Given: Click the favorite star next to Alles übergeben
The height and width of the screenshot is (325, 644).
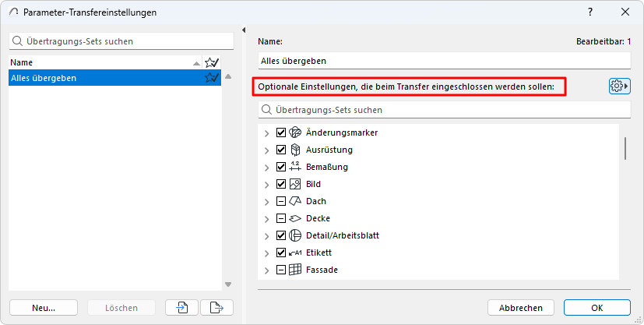Looking at the screenshot, I should click(210, 78).
